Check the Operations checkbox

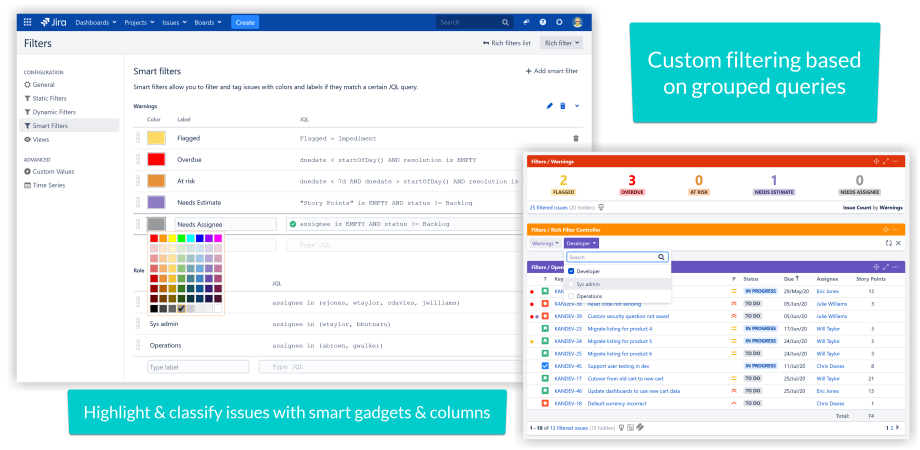[x=571, y=296]
